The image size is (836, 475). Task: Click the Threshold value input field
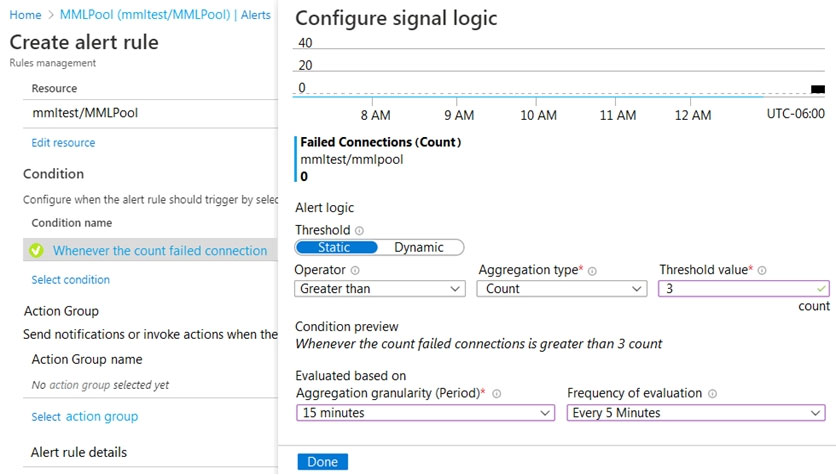click(743, 288)
